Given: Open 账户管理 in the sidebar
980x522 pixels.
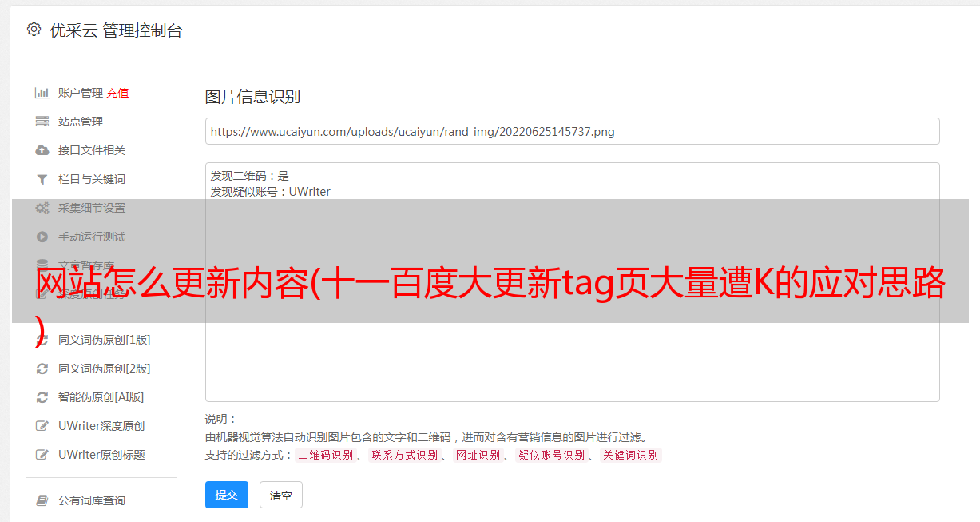Looking at the screenshot, I should 81,93.
